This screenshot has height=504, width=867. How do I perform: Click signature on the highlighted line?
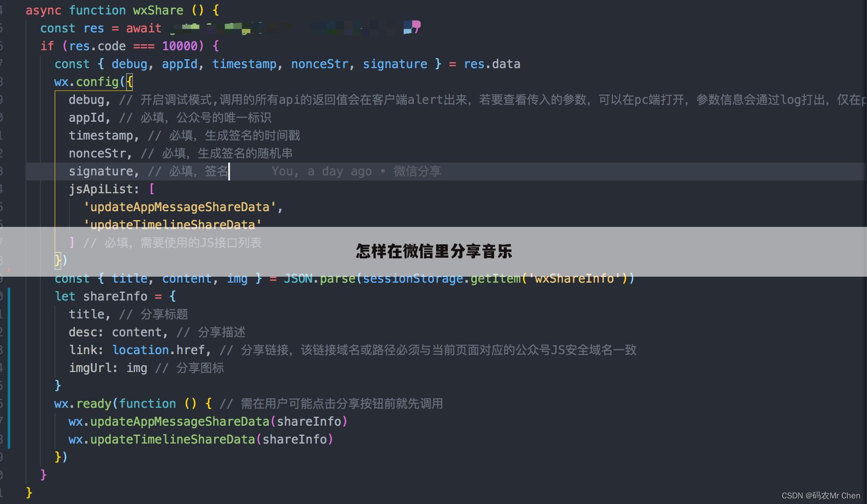(x=101, y=171)
